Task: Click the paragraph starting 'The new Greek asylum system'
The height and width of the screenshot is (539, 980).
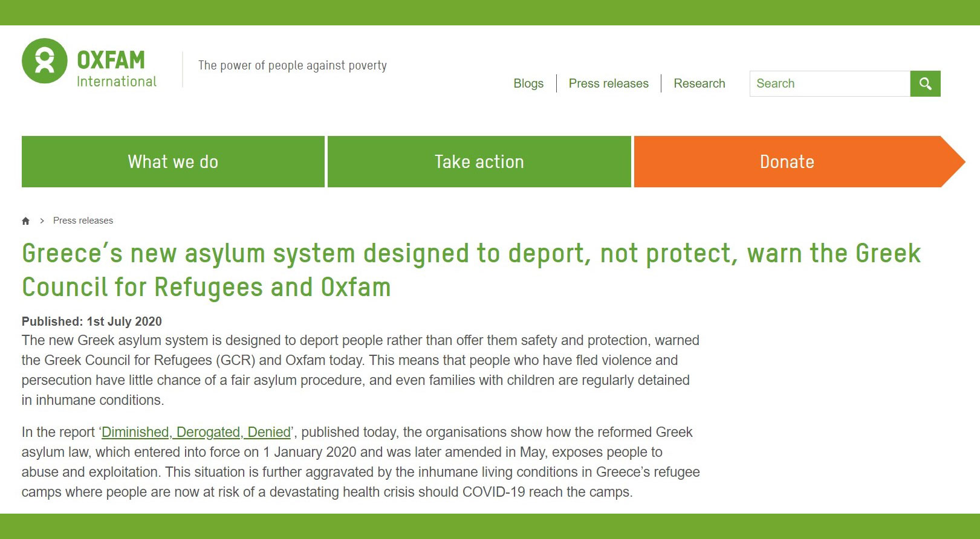Action: click(x=360, y=370)
